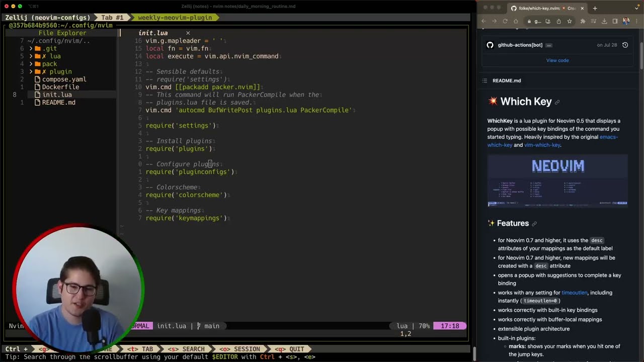Click the ~/.config/nvim/.. root path entry
644x362 pixels.
click(x=59, y=41)
